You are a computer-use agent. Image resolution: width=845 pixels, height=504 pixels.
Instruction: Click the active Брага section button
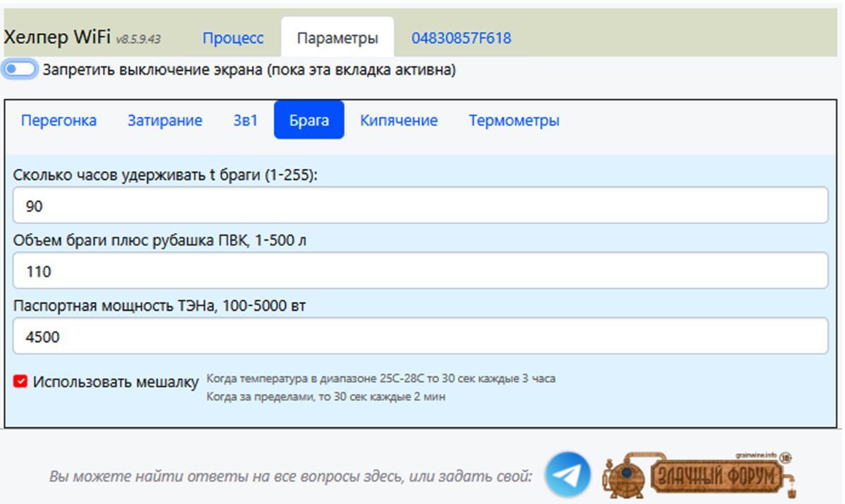pyautogui.click(x=309, y=120)
